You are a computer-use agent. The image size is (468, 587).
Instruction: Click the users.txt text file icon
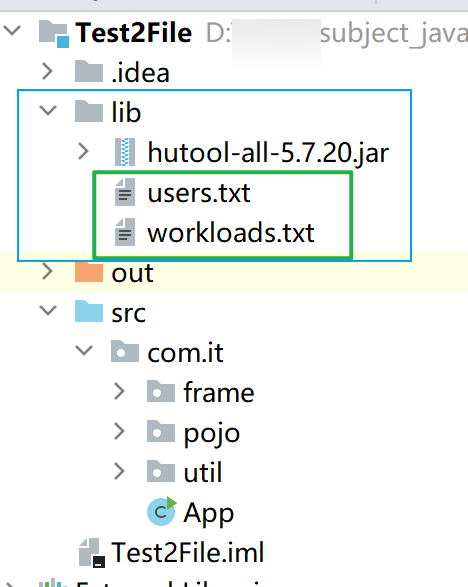[125, 192]
